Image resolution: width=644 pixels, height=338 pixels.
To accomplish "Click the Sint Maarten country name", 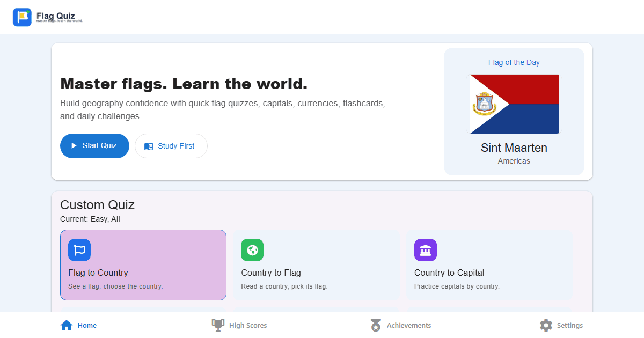I will pyautogui.click(x=514, y=148).
